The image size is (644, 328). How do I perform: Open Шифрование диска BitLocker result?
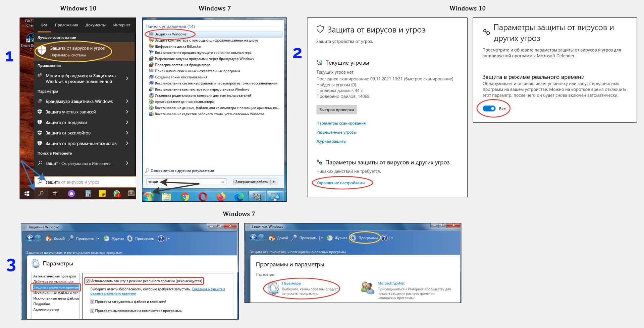point(178,47)
